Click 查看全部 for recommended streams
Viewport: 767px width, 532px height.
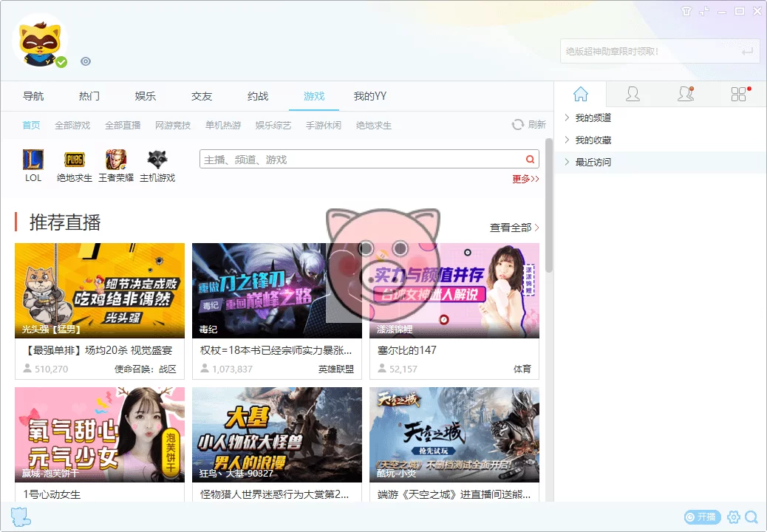point(514,228)
